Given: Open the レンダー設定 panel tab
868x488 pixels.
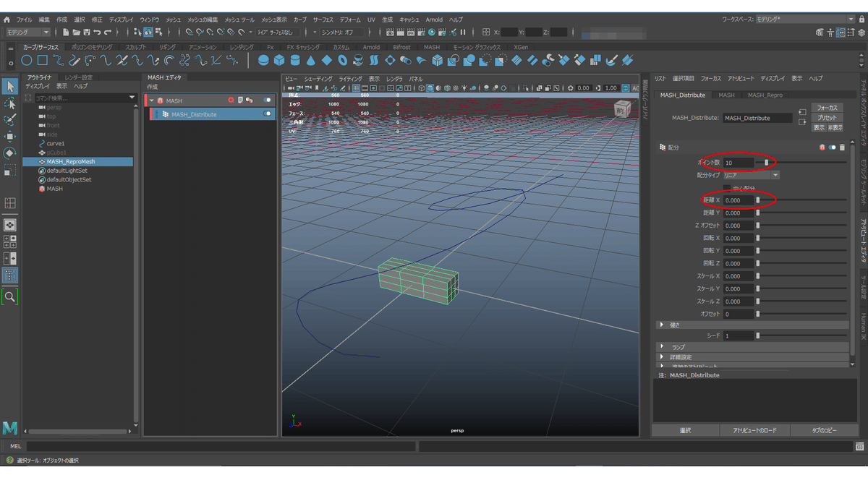Looking at the screenshot, I should point(78,77).
